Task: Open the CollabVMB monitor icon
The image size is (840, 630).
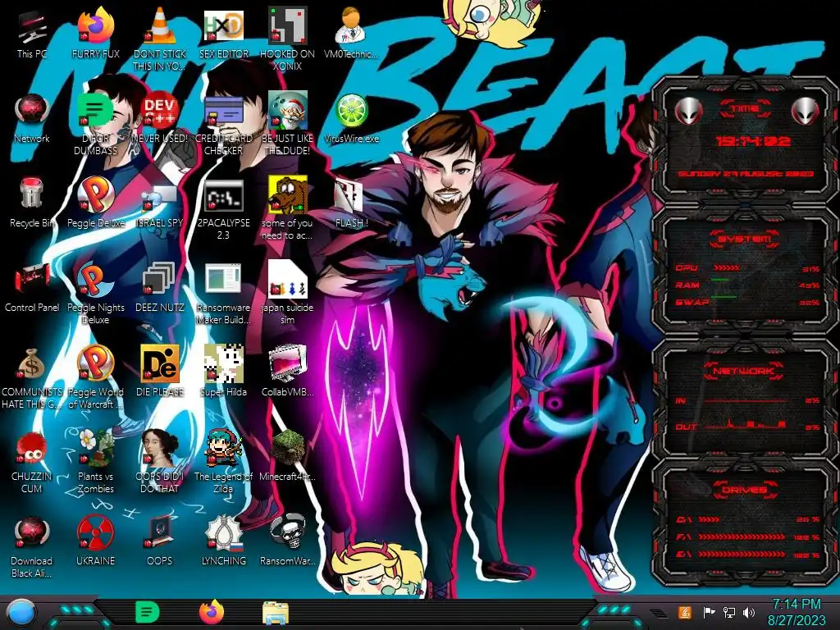Action: click(x=287, y=371)
